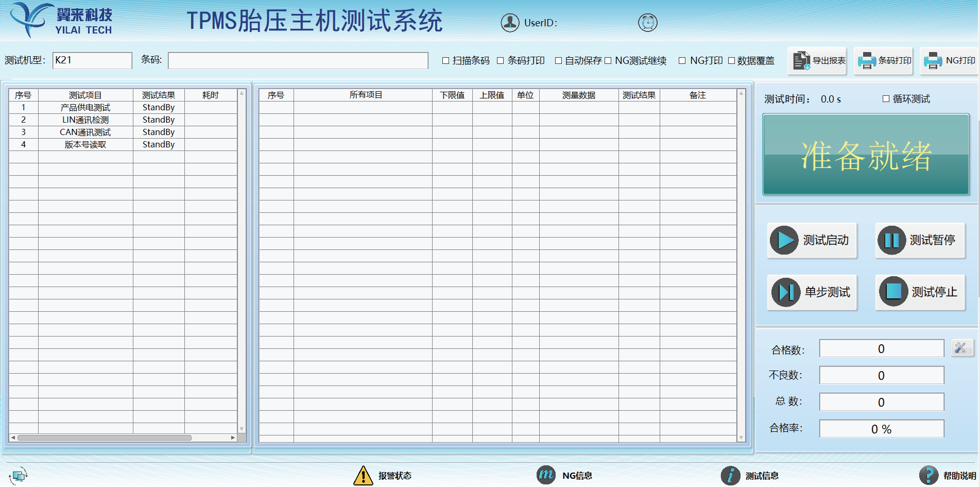Click the blue play icon for test start

(x=784, y=240)
